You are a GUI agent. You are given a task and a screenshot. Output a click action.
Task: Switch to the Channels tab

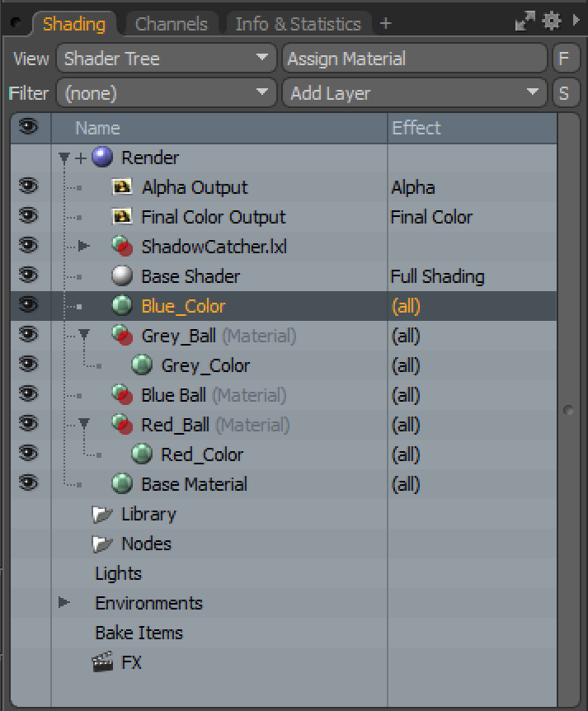click(x=172, y=24)
